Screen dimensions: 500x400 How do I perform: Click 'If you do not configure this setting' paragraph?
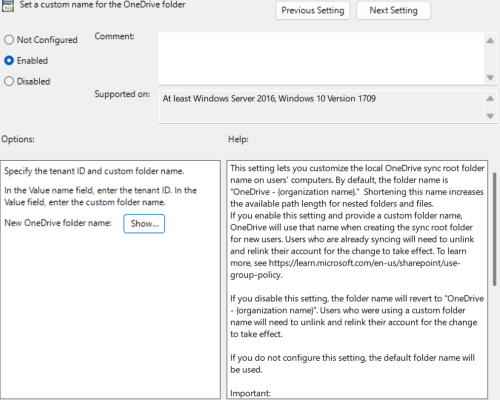pyautogui.click(x=352, y=364)
